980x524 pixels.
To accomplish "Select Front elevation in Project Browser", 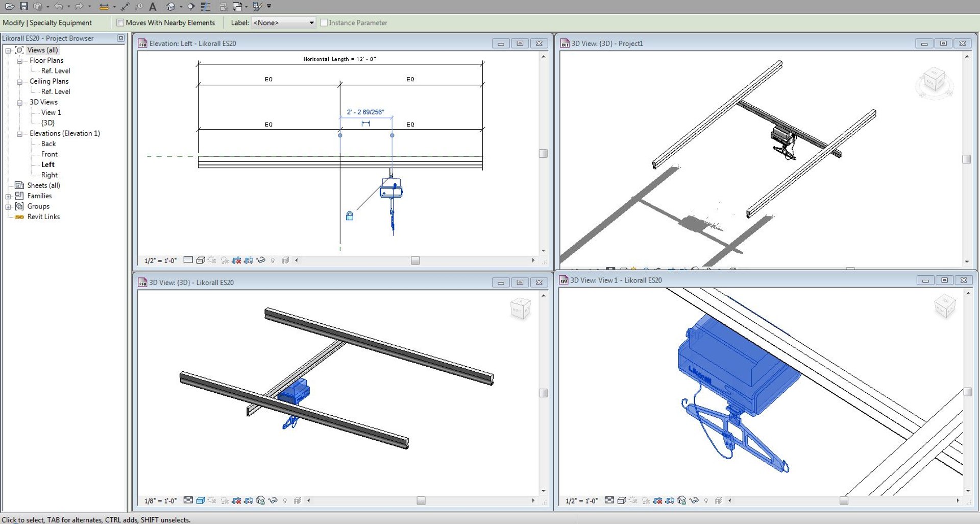I will (x=50, y=154).
